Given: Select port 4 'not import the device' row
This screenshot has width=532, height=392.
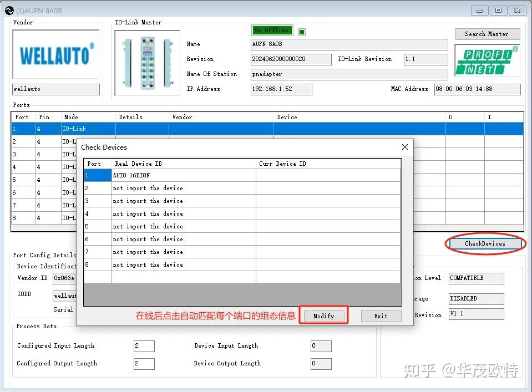Looking at the screenshot, I should click(242, 213).
